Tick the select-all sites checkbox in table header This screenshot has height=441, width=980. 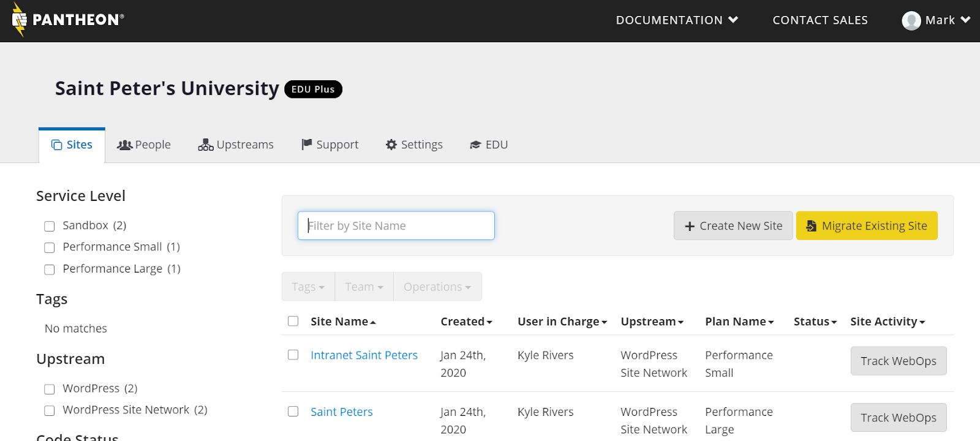(293, 321)
